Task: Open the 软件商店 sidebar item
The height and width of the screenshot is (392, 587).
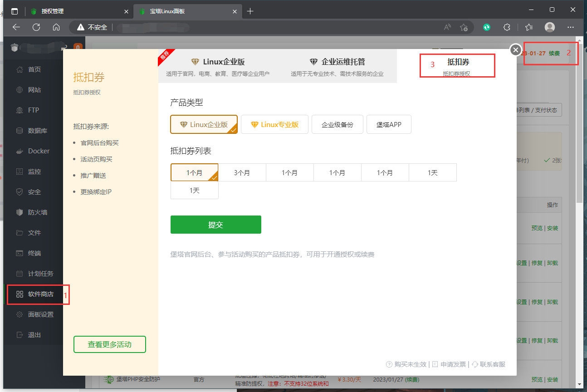Action: tap(35, 294)
